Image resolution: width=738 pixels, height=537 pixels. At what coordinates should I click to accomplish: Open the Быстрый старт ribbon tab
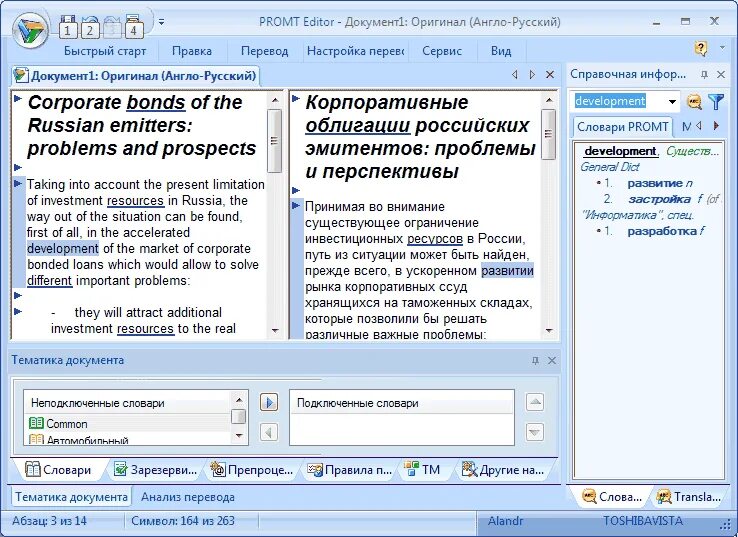tap(105, 51)
